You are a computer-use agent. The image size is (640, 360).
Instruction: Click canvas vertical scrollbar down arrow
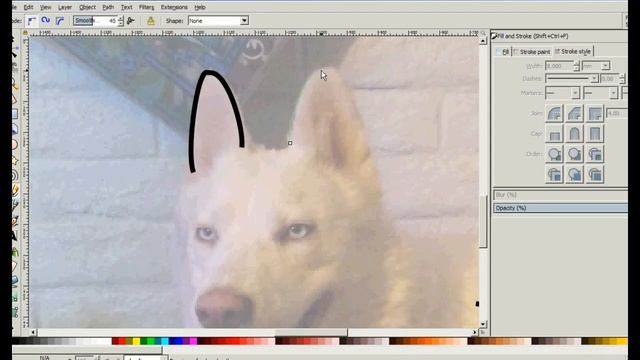(x=483, y=324)
